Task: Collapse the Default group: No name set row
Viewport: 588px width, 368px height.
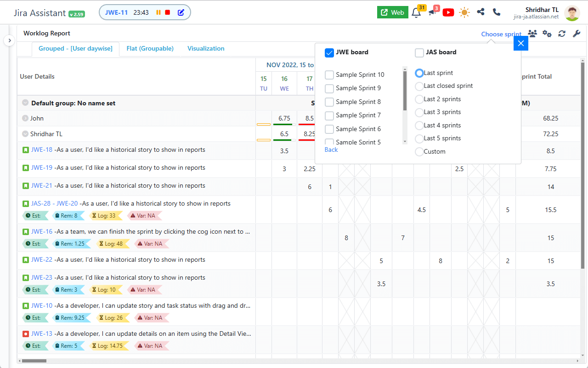Action: tap(25, 103)
